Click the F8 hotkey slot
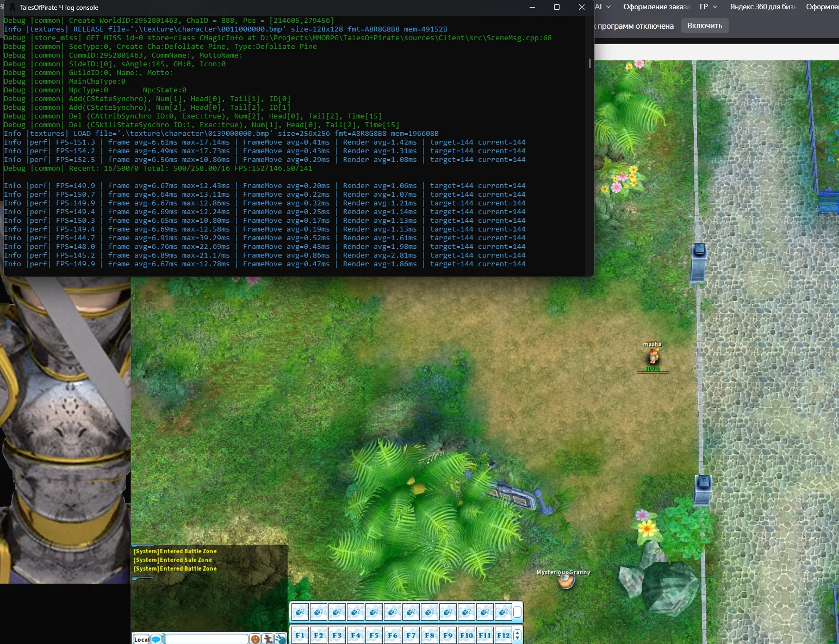The image size is (839, 644). pos(430,635)
